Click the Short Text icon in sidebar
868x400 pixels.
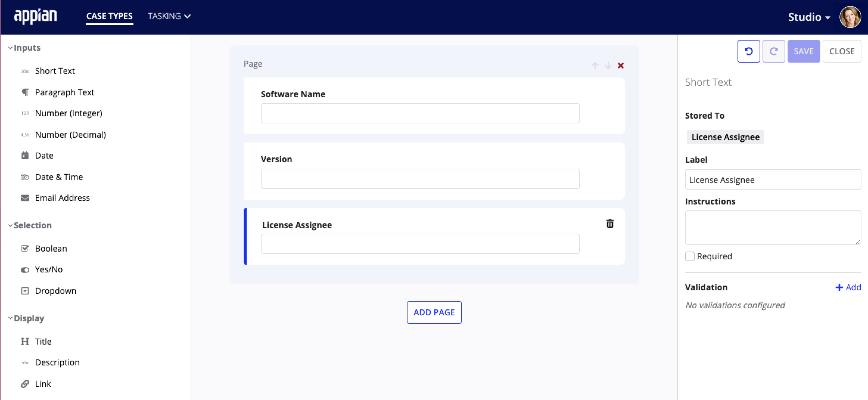(25, 71)
